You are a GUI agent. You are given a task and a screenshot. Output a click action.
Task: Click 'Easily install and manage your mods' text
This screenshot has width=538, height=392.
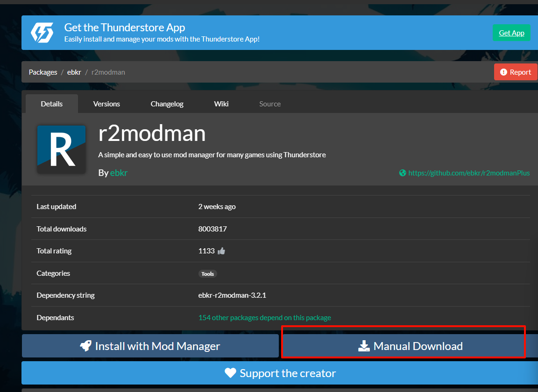[x=162, y=39]
